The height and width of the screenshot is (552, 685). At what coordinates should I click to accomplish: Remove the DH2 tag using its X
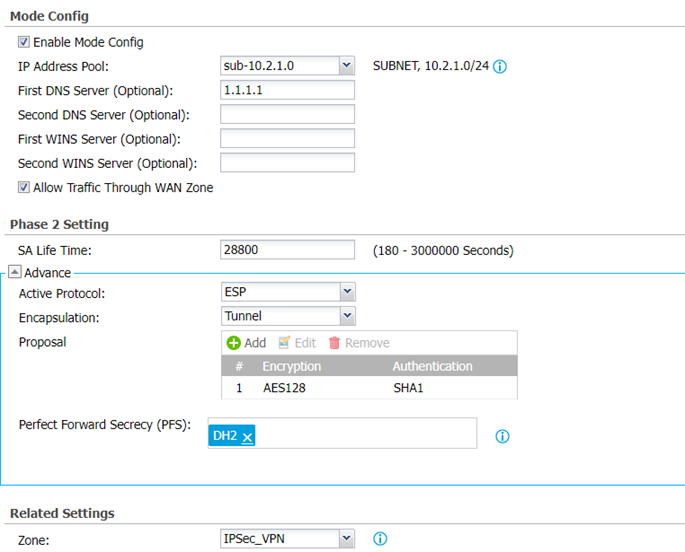coord(247,435)
